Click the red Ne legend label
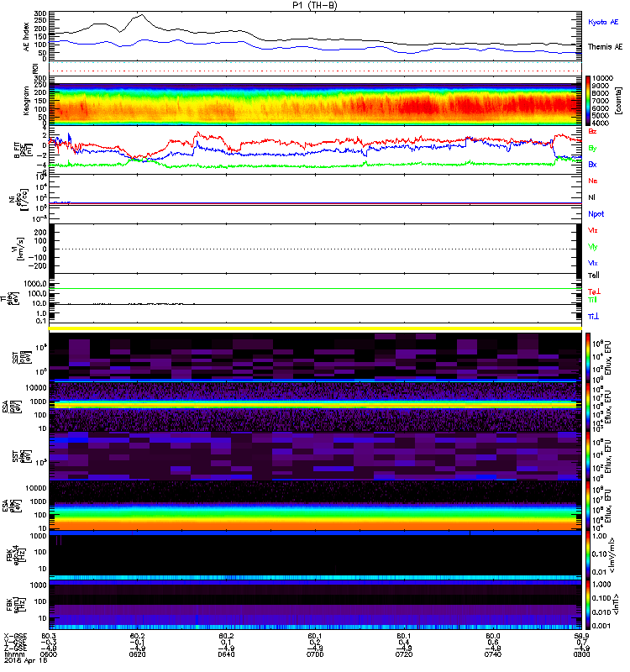The height and width of the screenshot is (672, 630). coord(593,181)
